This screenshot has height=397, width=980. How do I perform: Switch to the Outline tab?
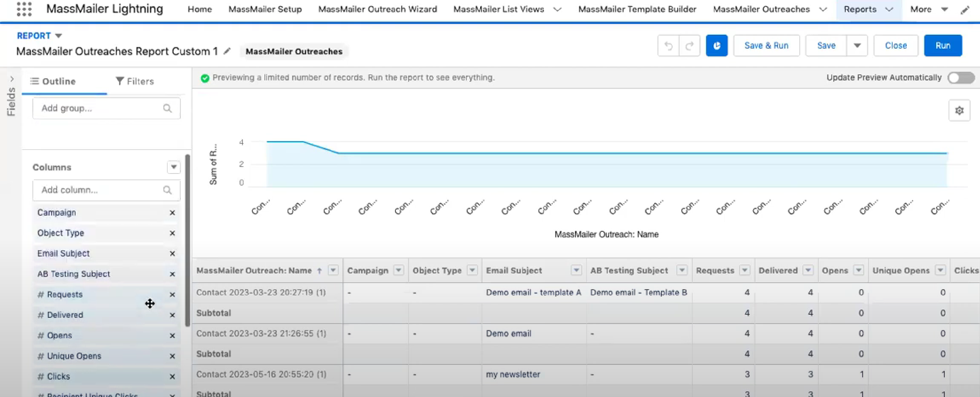[x=53, y=81]
